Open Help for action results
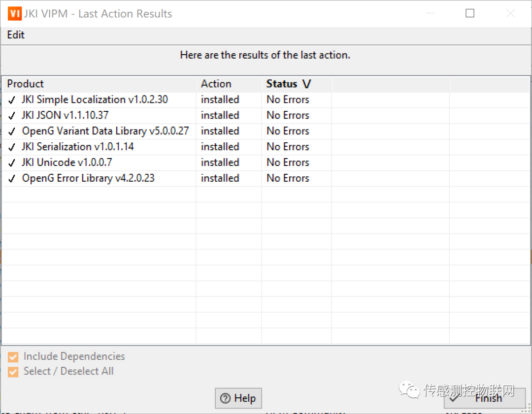532x414 pixels. tap(238, 398)
